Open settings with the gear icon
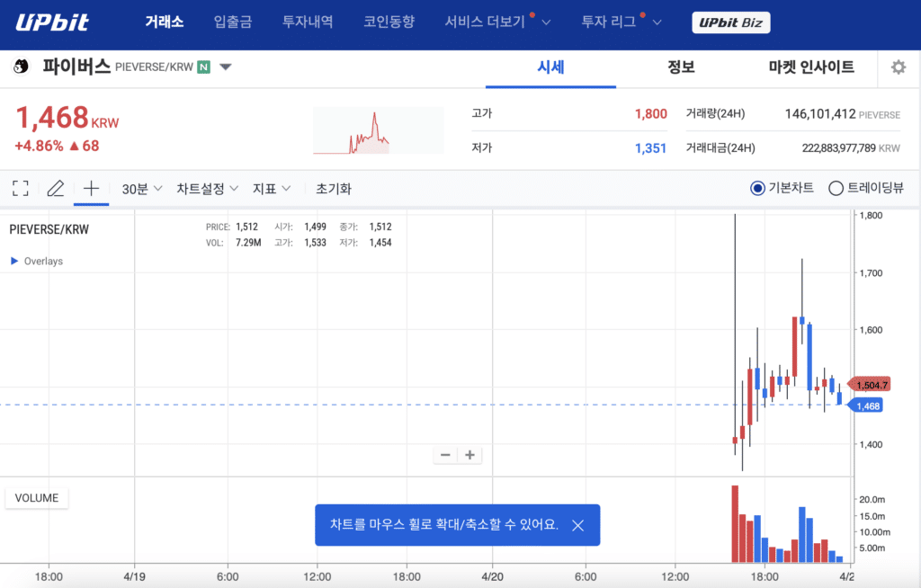Viewport: 921px width, 588px height. coord(899,67)
